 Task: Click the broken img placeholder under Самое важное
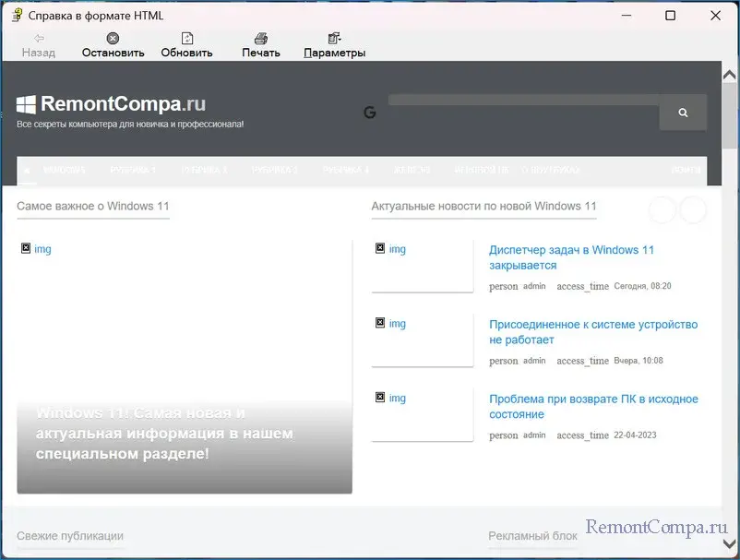(x=36, y=249)
